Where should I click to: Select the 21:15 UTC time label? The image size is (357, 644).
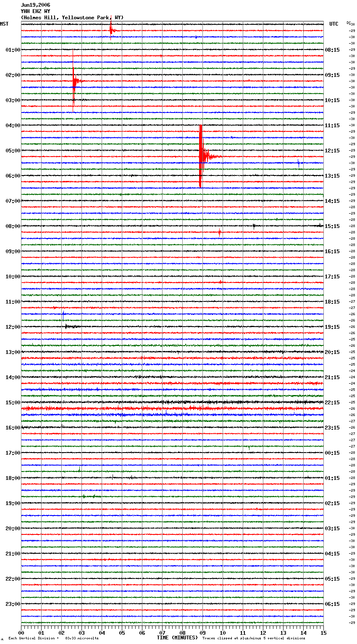point(332,377)
